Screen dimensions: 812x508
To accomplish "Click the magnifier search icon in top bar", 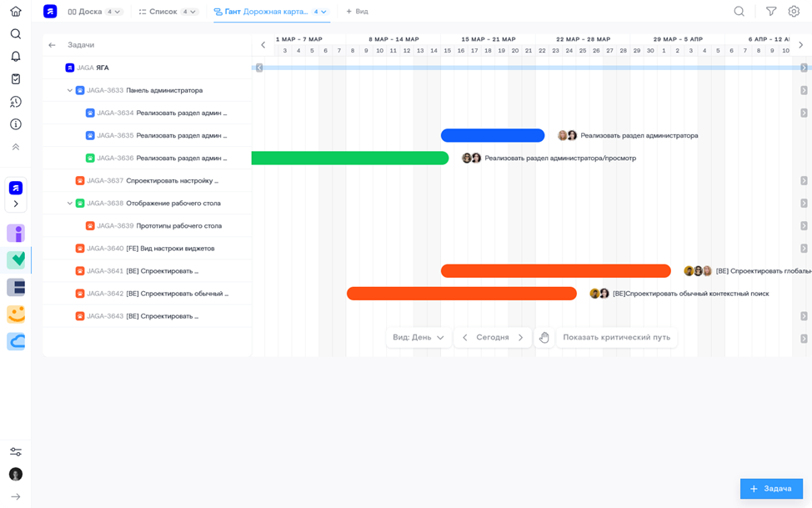I will [739, 12].
